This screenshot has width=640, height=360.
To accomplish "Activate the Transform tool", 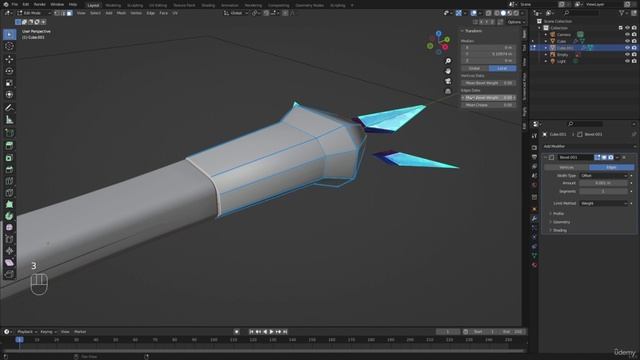I will pos(9,95).
